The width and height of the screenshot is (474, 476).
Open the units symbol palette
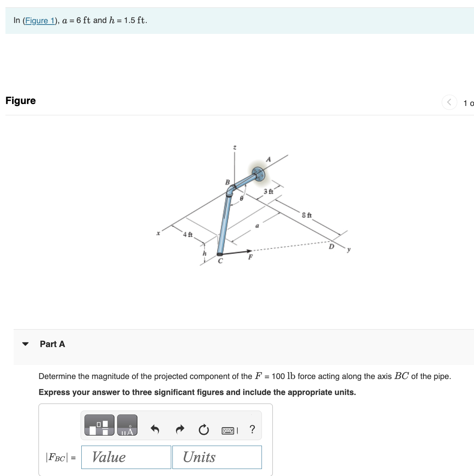127,425
